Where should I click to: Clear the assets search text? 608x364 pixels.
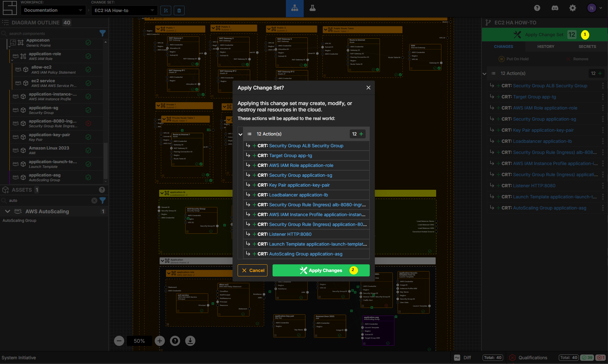(x=94, y=200)
